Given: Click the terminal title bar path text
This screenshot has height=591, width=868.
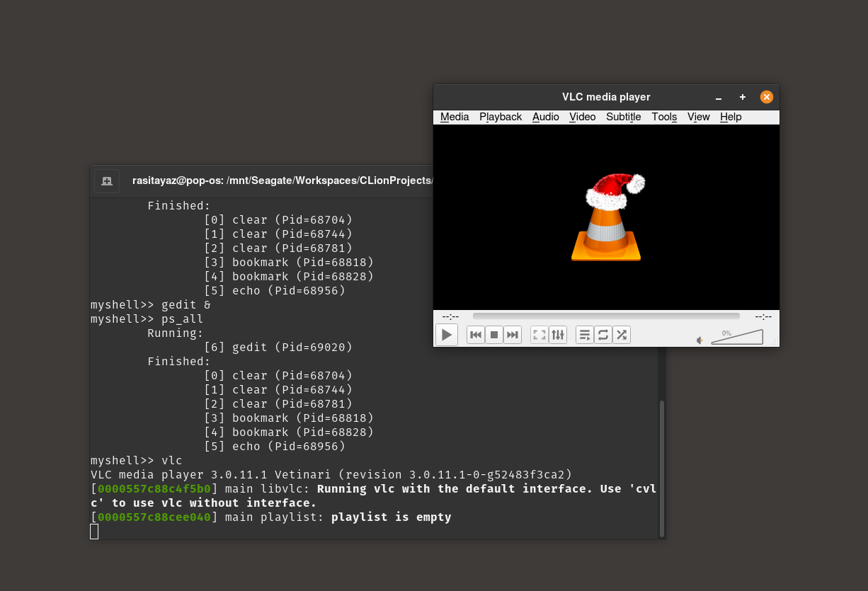Looking at the screenshot, I should point(282,180).
